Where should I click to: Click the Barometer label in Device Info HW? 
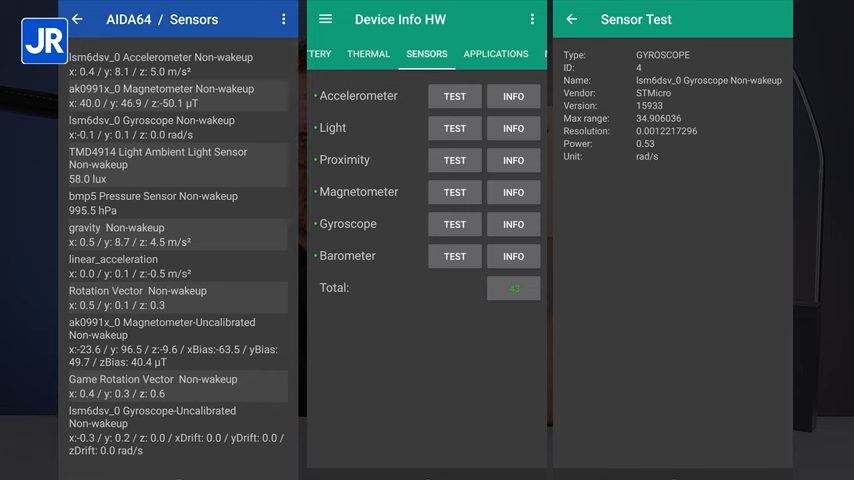tap(347, 256)
